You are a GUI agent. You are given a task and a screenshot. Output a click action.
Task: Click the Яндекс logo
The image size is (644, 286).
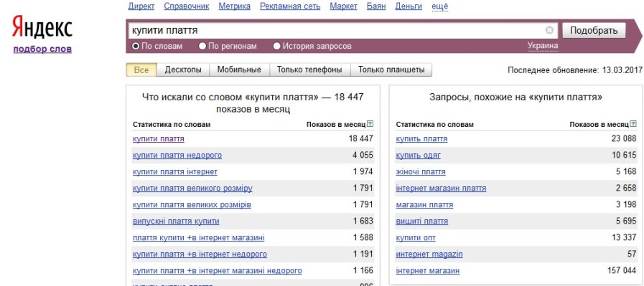pyautogui.click(x=42, y=27)
